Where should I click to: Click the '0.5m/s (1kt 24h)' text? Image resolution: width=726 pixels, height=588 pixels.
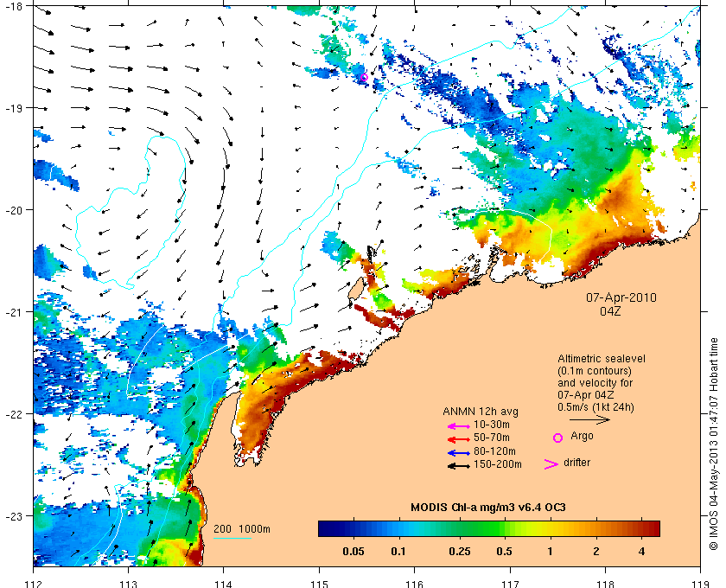(595, 407)
